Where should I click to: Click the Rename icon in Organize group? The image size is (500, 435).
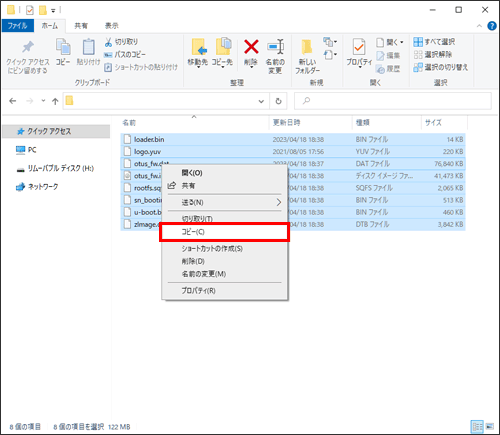[275, 47]
